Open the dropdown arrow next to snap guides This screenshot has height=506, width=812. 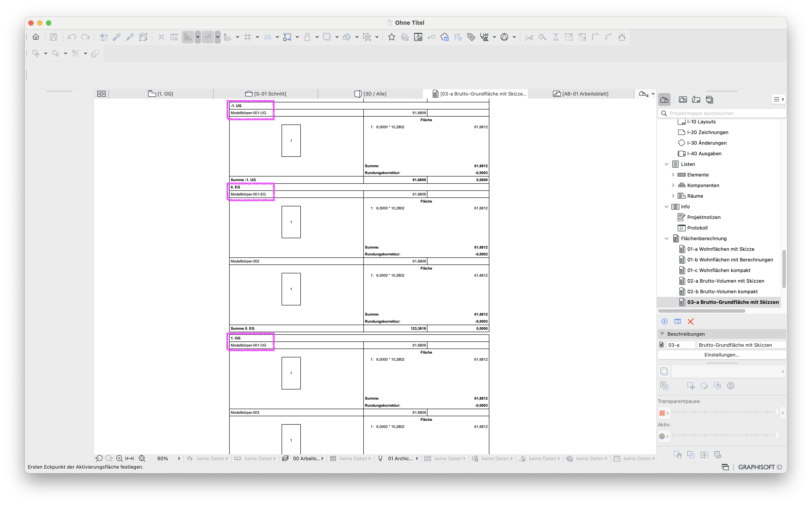(218, 37)
